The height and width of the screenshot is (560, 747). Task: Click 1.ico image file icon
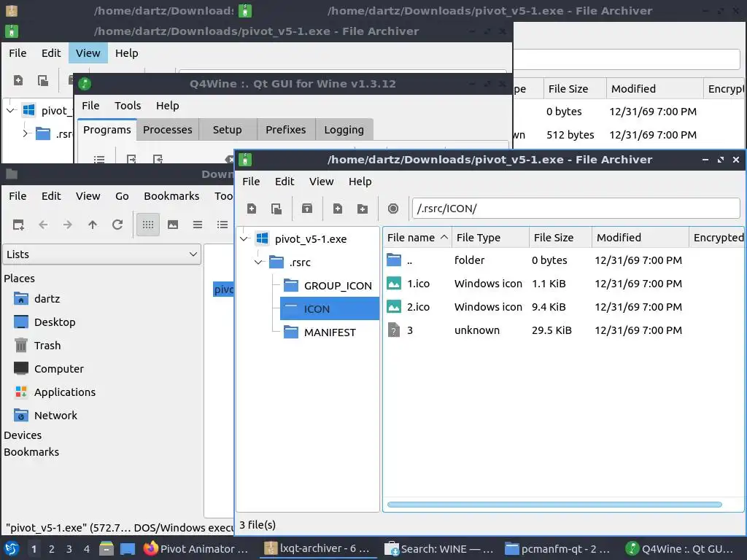point(394,284)
